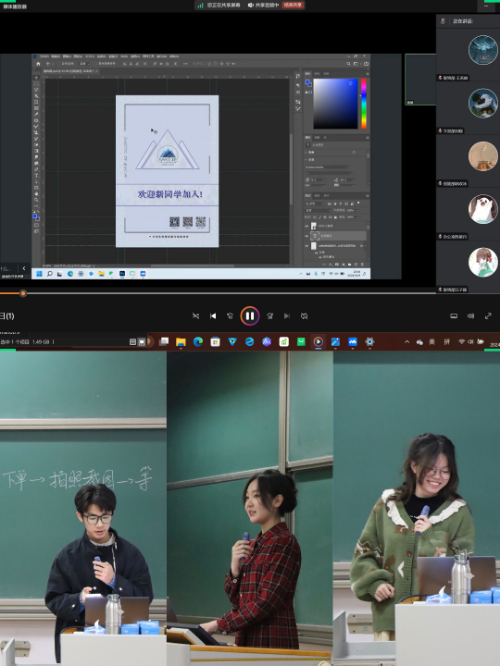Collapse the effects list on the bottom layer
This screenshot has height=666, width=500.
pos(366,246)
